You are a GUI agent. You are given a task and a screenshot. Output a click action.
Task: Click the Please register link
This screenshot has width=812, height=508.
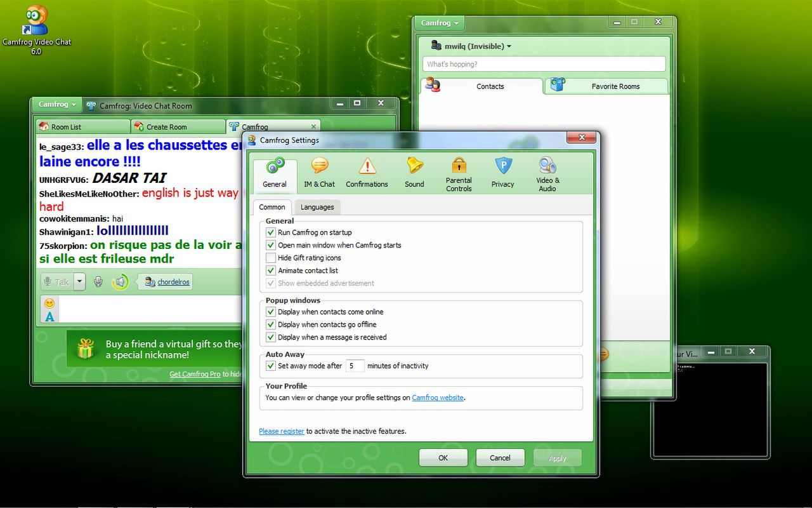(282, 431)
